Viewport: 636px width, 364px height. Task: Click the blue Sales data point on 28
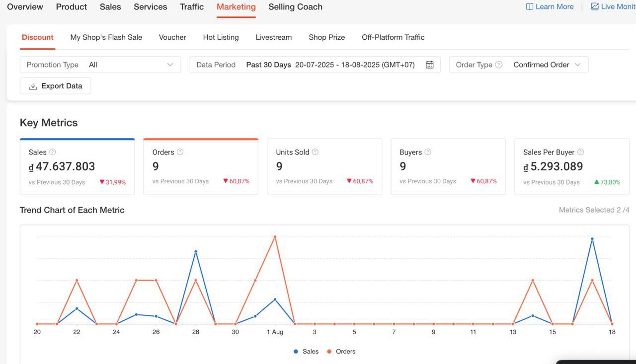pyautogui.click(x=196, y=252)
